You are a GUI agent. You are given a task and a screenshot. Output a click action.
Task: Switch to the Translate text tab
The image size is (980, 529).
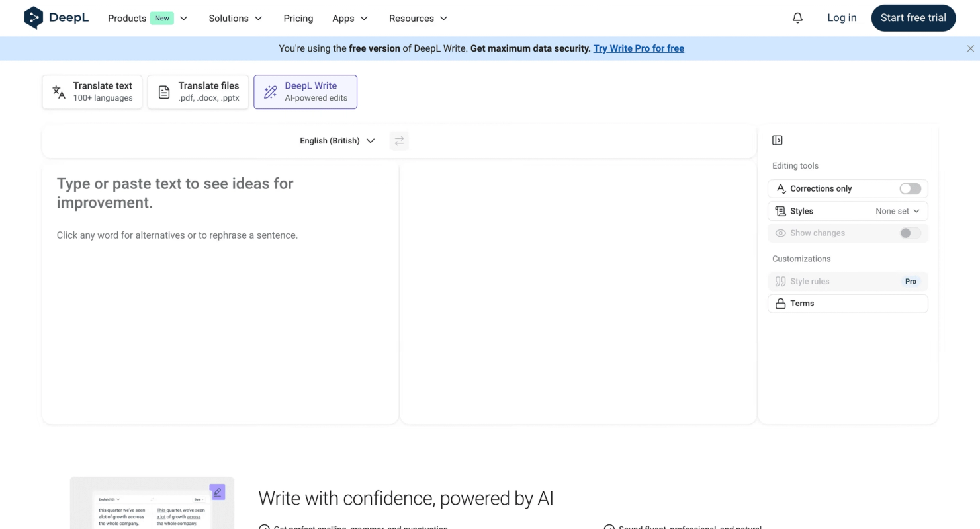[92, 92]
